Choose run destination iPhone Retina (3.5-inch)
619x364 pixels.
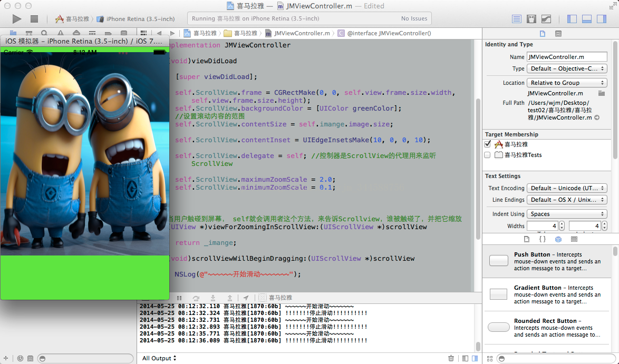pos(136,18)
